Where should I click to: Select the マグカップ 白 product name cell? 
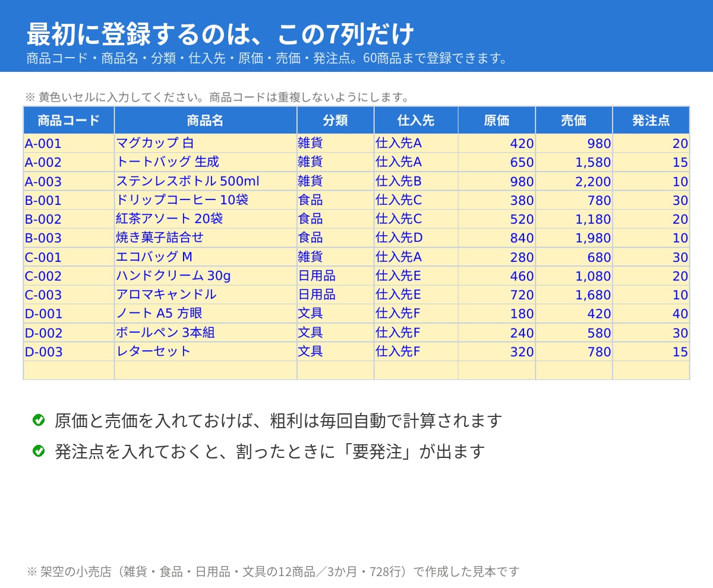click(206, 143)
